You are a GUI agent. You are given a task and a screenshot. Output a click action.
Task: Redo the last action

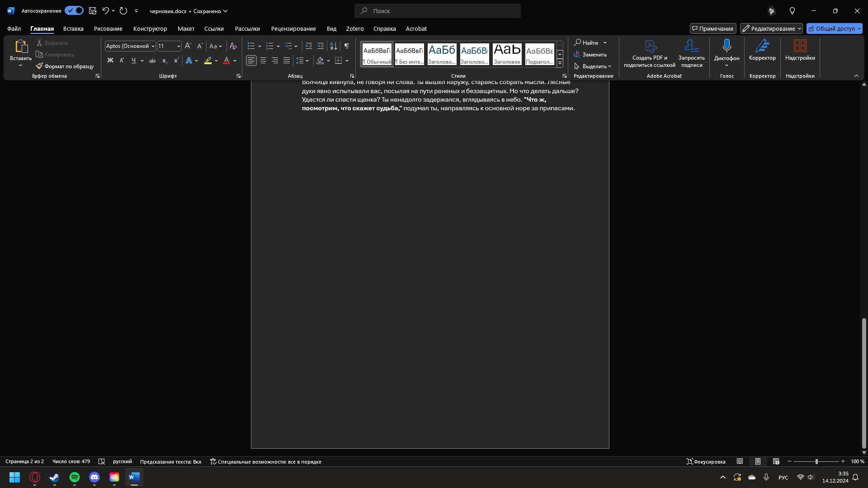click(x=123, y=10)
